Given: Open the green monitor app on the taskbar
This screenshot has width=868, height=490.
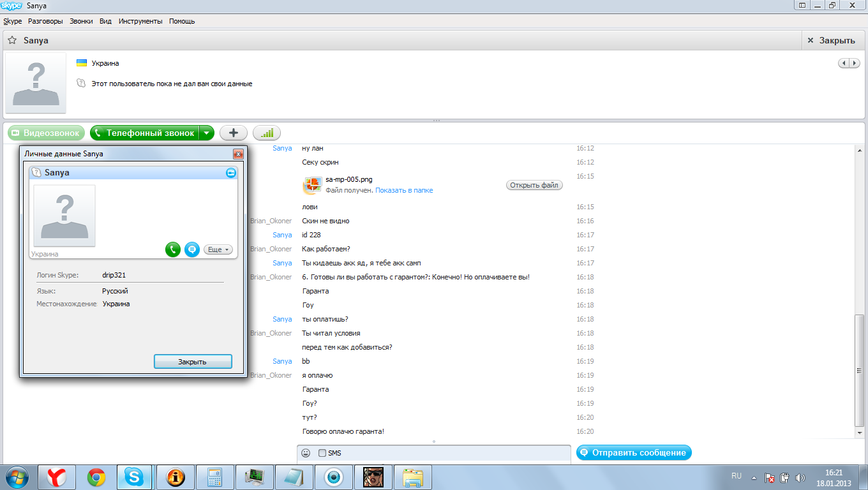Looking at the screenshot, I should [254, 477].
